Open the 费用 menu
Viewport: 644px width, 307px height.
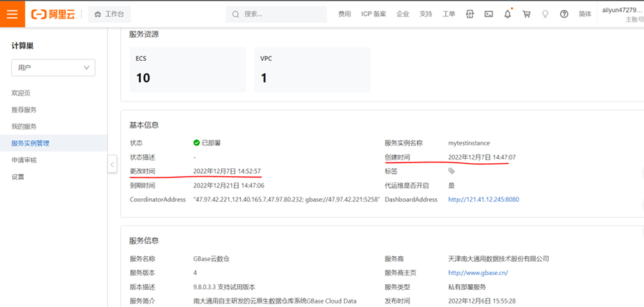tap(344, 14)
